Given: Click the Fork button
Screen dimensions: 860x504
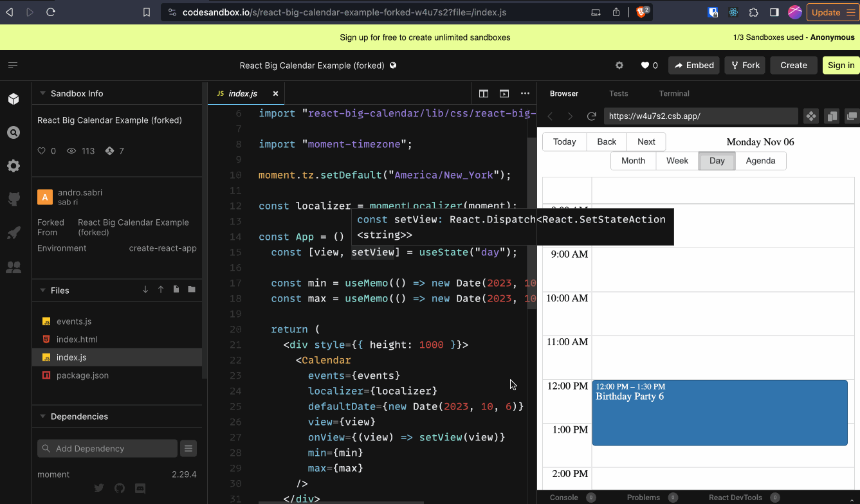Looking at the screenshot, I should pyautogui.click(x=744, y=65).
